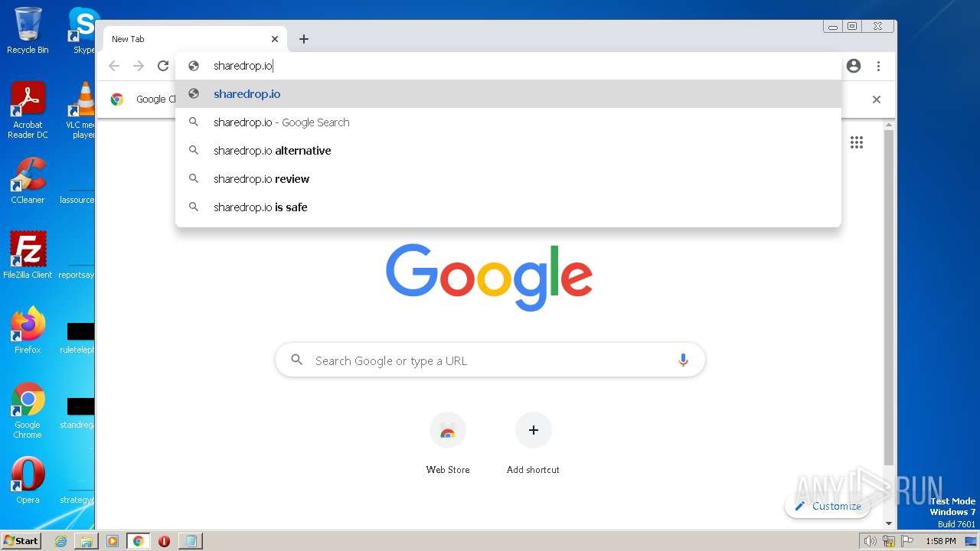
Task: Open the Web Store shortcut
Action: coord(448,444)
